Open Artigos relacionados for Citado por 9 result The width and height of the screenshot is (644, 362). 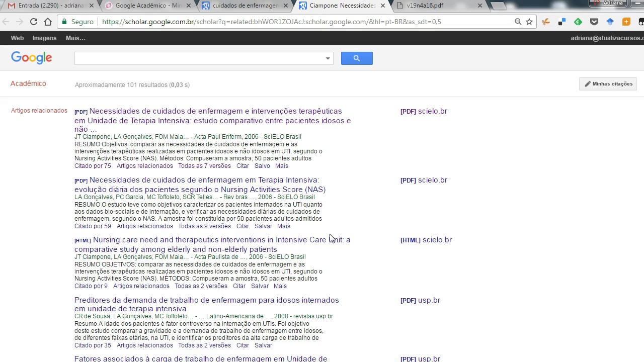click(141, 286)
